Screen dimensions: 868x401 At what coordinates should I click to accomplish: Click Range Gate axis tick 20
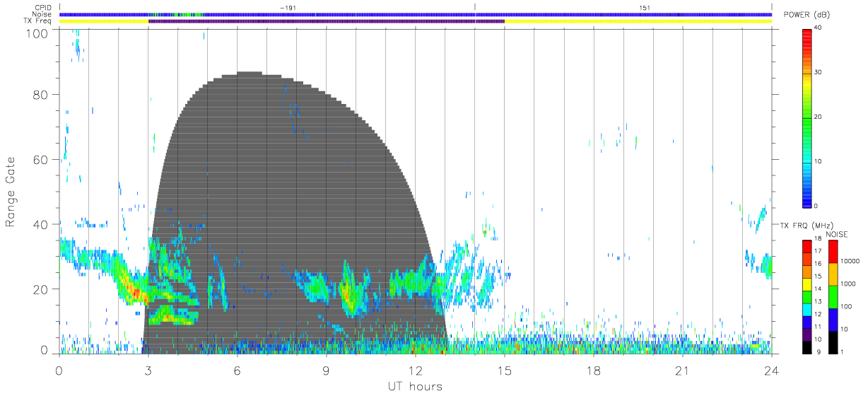pyautogui.click(x=41, y=289)
